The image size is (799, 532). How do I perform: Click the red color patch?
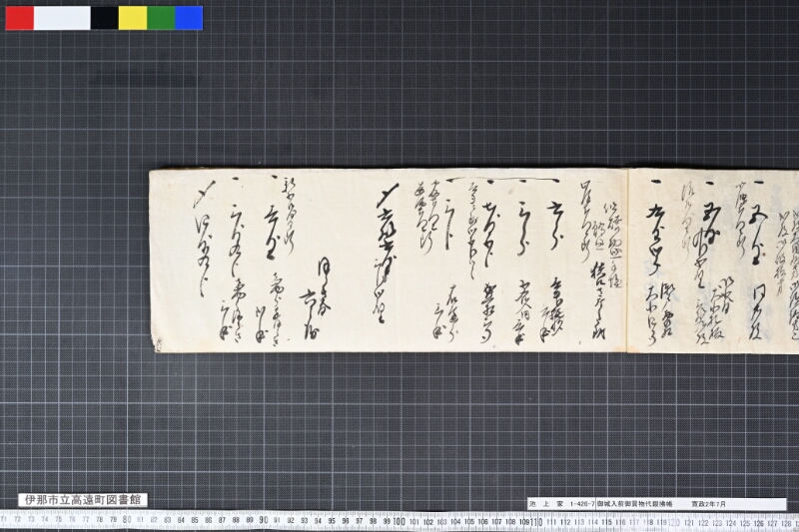point(19,18)
